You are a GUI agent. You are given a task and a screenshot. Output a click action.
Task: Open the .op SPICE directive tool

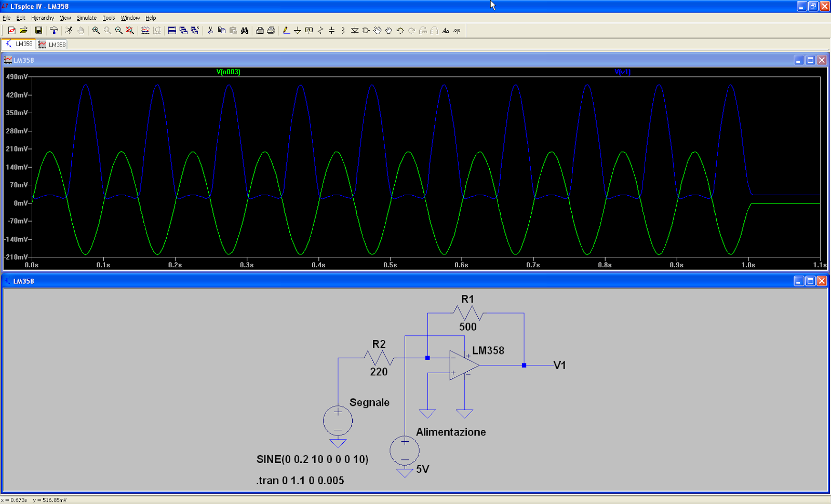coord(456,31)
